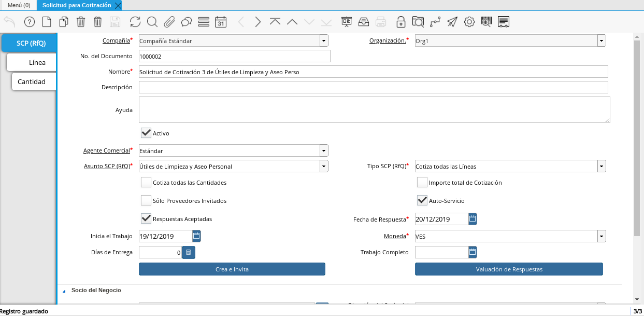This screenshot has height=316, width=644.
Task: Uncheck the Activo checkbox
Action: [x=146, y=133]
